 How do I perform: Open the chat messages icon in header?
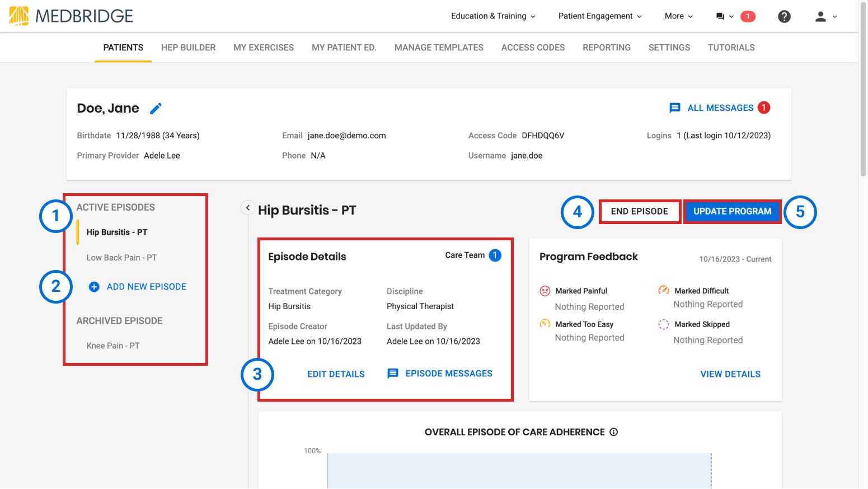point(720,16)
